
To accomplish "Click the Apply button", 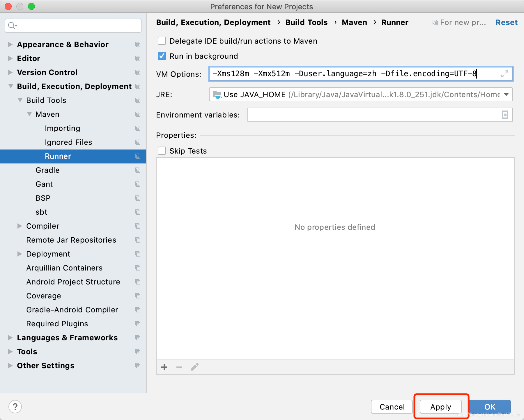I will coord(441,407).
